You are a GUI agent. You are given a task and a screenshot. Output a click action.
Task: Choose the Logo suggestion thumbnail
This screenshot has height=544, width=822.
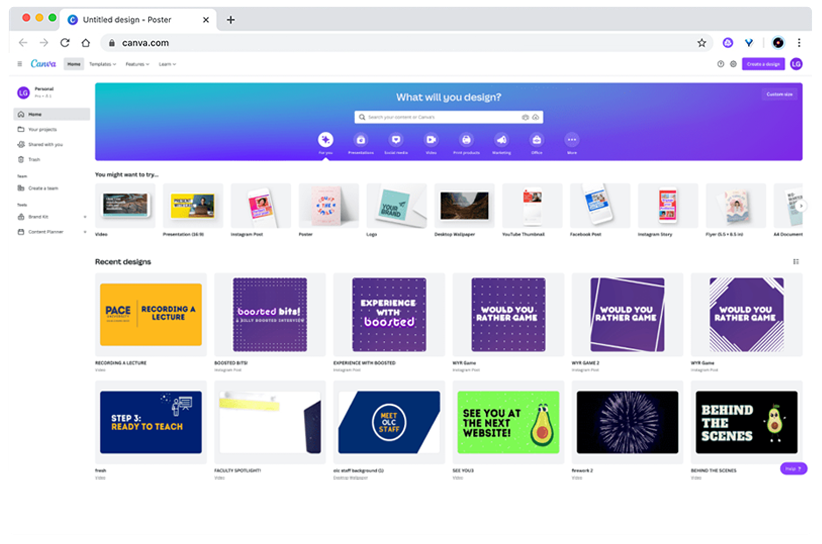coord(396,205)
